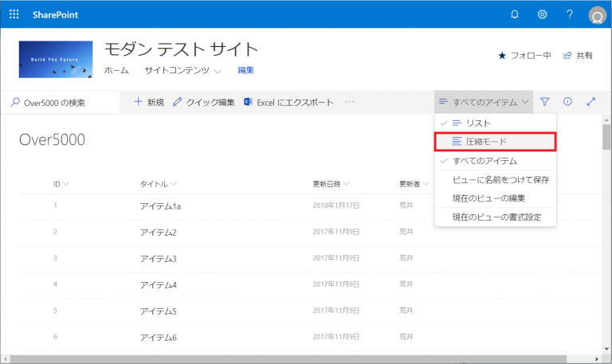This screenshot has width=612, height=364.
Task: Click the horizontal scrollbar left arrow
Action: coord(5,358)
